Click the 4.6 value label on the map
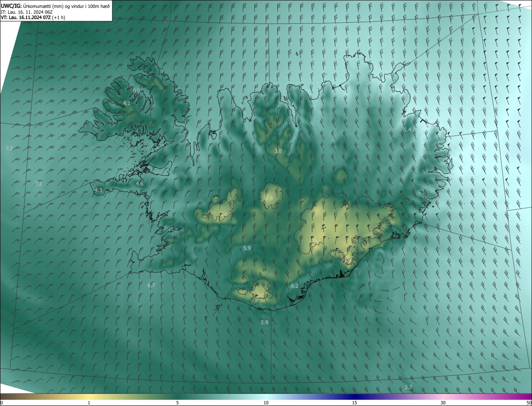This screenshot has height=406, width=532. pyautogui.click(x=140, y=183)
